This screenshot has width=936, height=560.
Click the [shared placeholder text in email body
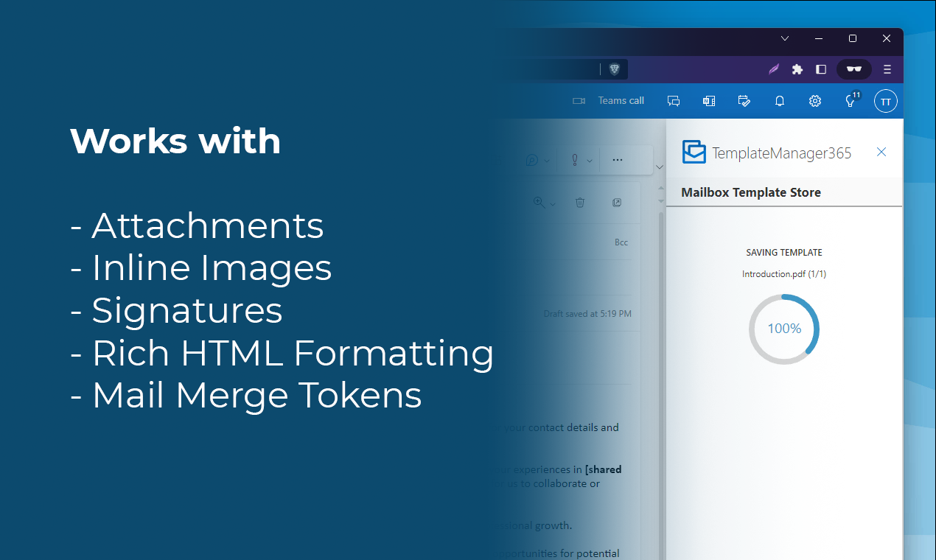603,469
